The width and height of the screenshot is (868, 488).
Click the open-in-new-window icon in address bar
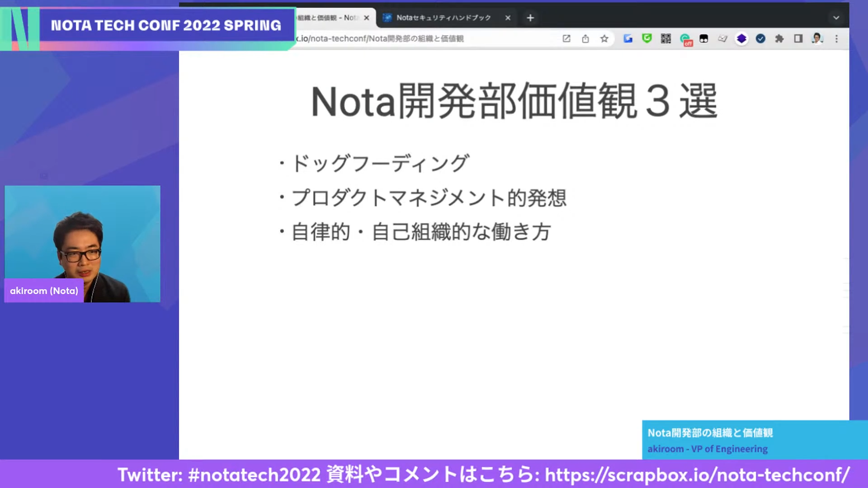566,39
